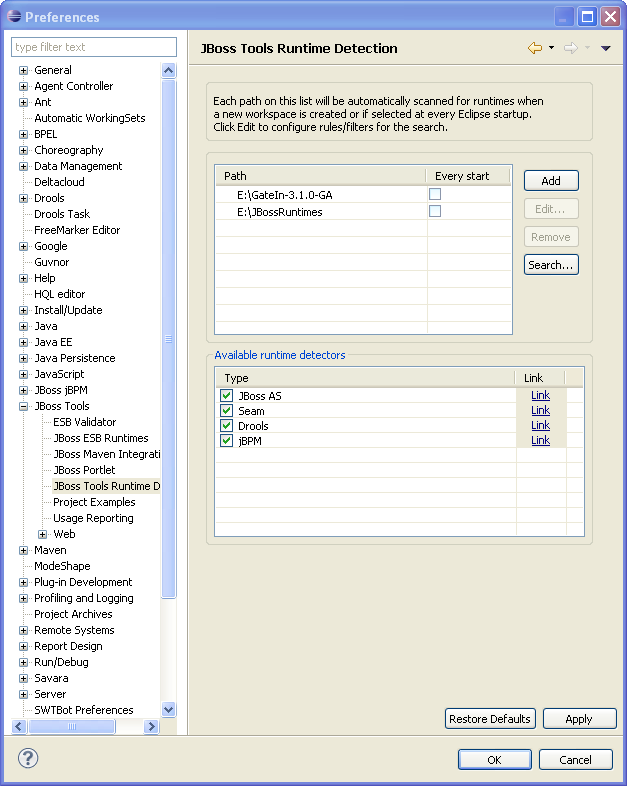The height and width of the screenshot is (786, 627).
Task: Select the E:\JBossRuntimes path row
Action: coord(364,212)
